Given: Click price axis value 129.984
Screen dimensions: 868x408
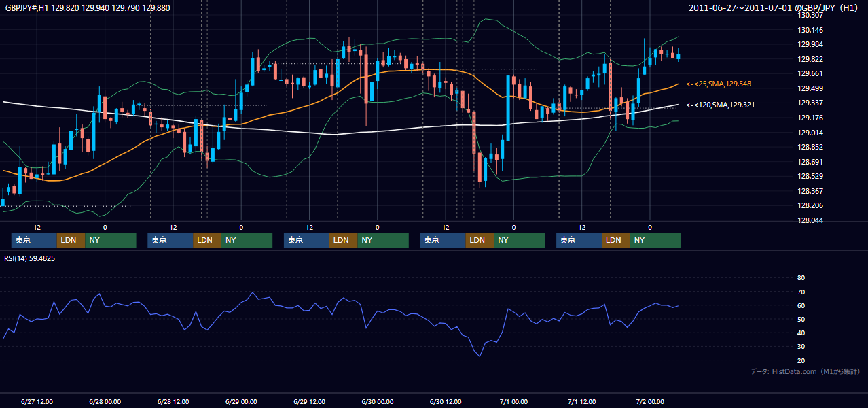Looking at the screenshot, I should pos(810,44).
